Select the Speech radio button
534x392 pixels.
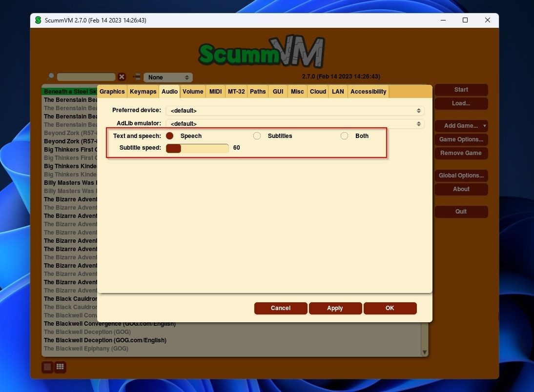coord(169,136)
